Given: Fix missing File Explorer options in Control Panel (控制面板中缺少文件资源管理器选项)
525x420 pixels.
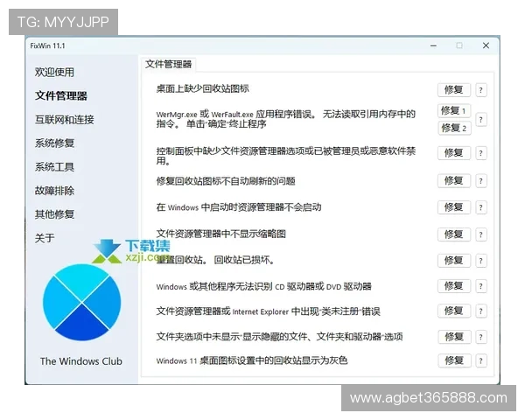Looking at the screenshot, I should pos(454,153).
